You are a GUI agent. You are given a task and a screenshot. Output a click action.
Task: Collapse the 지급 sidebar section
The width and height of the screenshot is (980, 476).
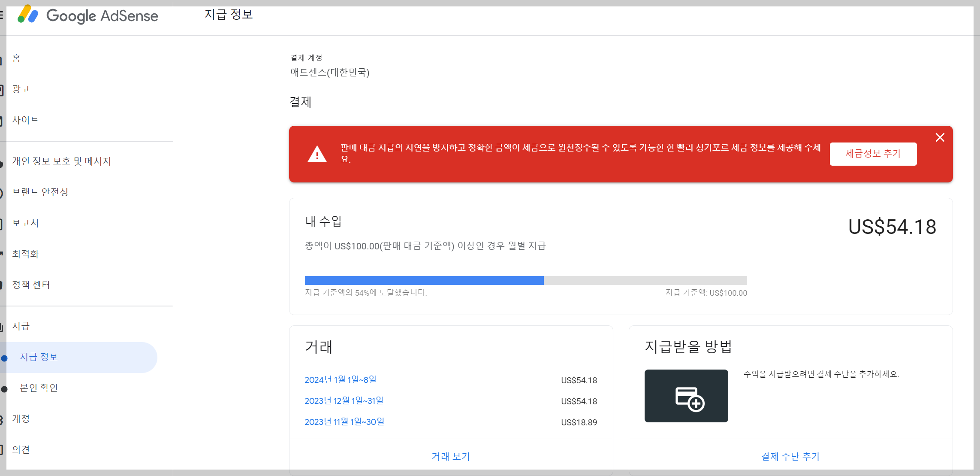(x=21, y=326)
